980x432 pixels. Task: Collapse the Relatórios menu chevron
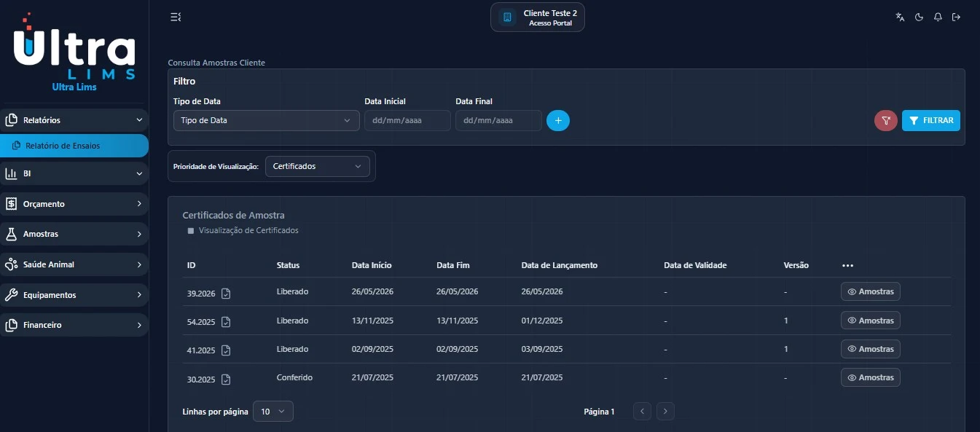click(x=139, y=120)
